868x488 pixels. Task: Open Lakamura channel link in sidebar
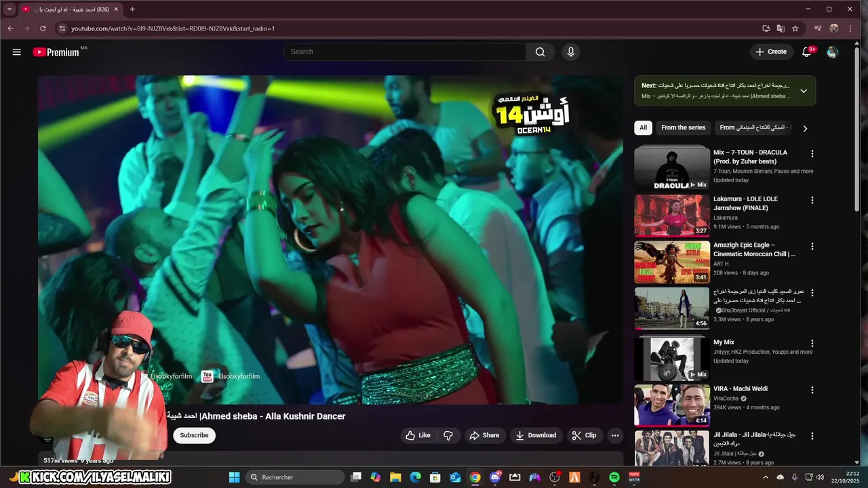click(x=726, y=218)
